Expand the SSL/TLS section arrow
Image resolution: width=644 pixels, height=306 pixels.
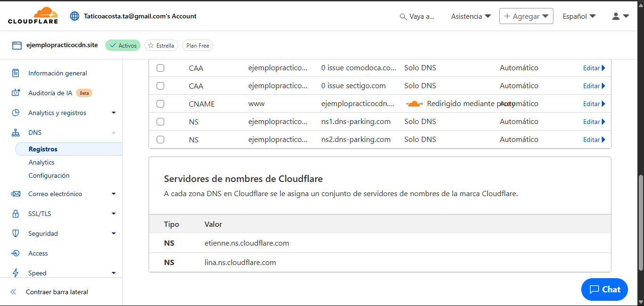[114, 214]
